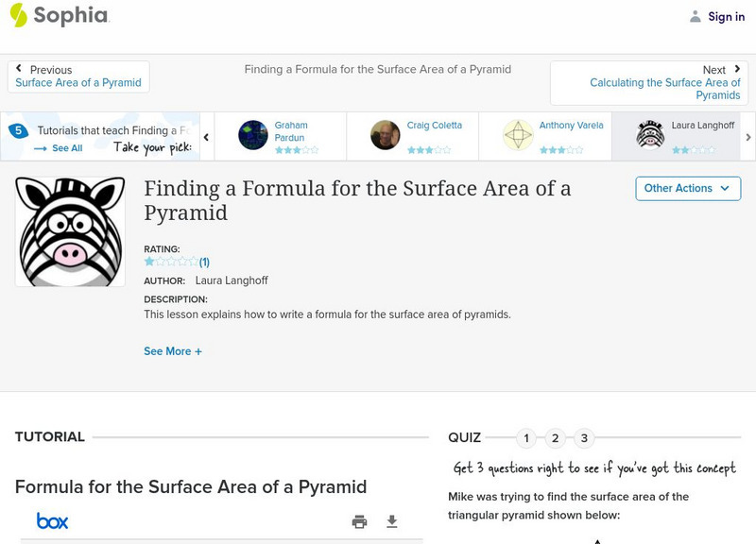
Task: Click the Box logo in the tutorial viewer
Action: point(52,521)
